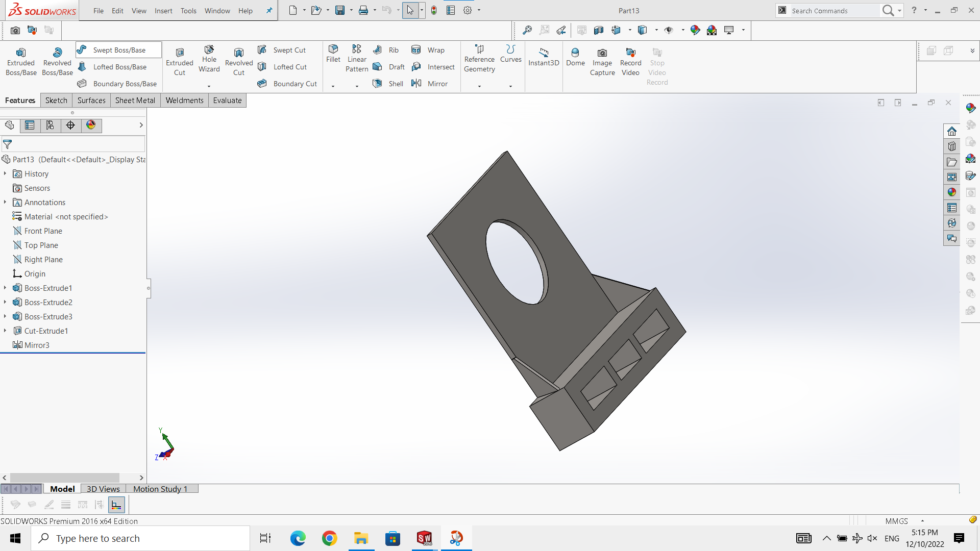The height and width of the screenshot is (551, 980).
Task: Expand the Boss-Extrude2 feature
Action: [x=5, y=303]
